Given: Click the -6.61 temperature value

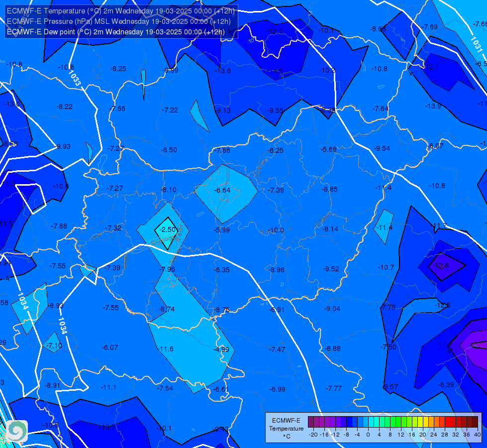Looking at the screenshot, I should pos(221,389).
